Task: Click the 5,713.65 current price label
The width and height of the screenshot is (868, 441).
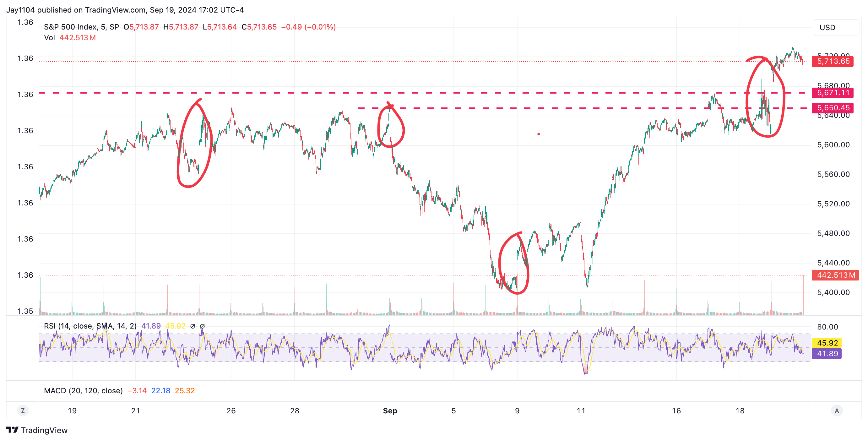Action: coord(833,61)
